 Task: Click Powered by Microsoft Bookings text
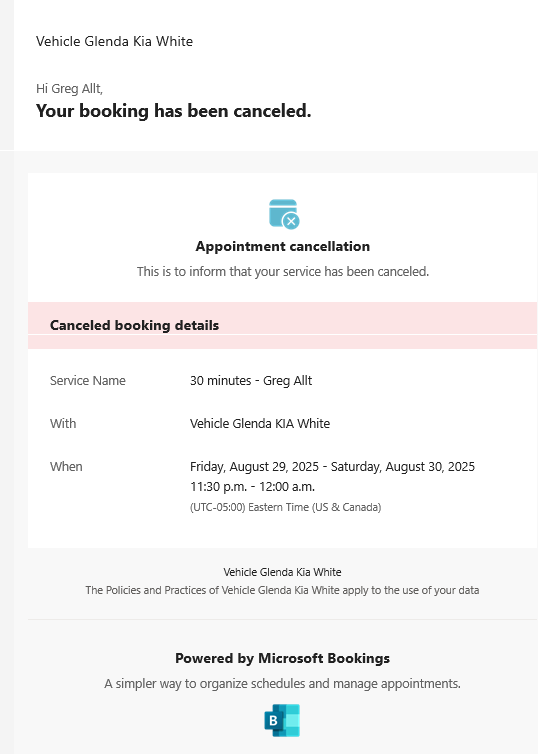click(x=282, y=658)
